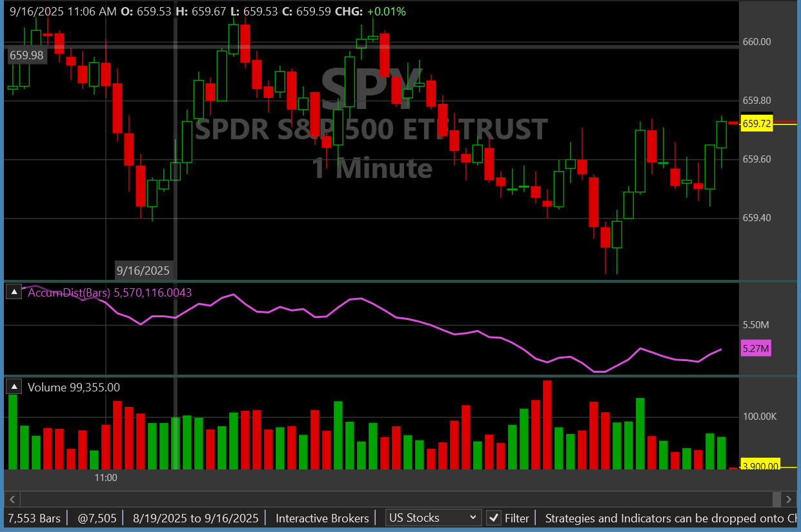Click the 7,553 Bars status item
Viewport: 801px width, 532px height.
pyautogui.click(x=34, y=518)
